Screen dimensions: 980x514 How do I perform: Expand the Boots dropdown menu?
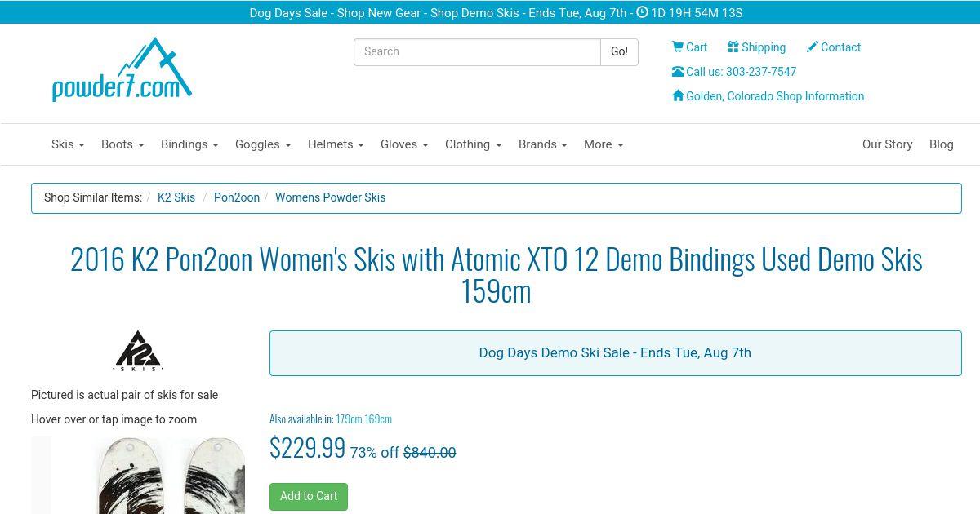122,144
